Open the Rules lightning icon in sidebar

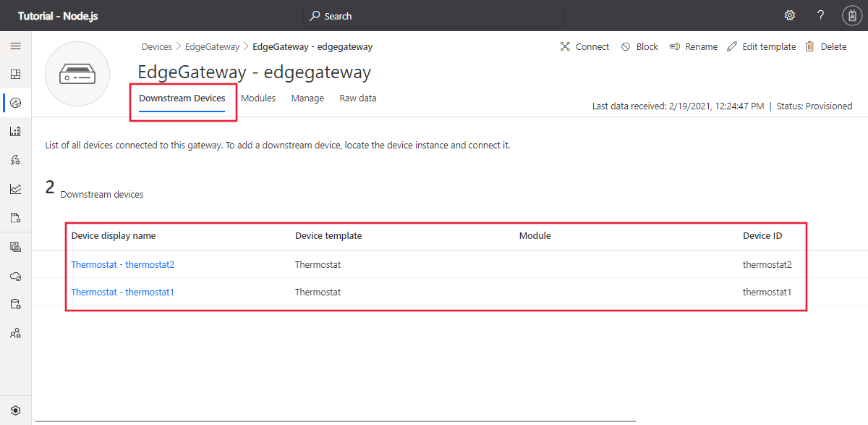15,160
